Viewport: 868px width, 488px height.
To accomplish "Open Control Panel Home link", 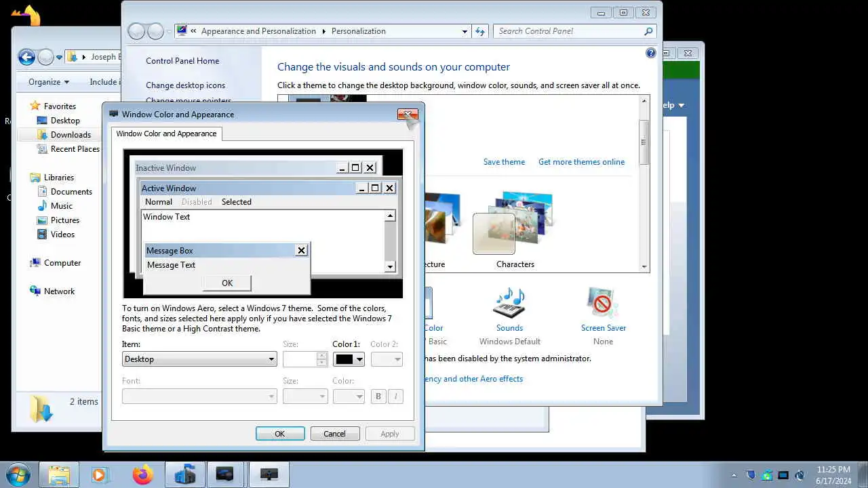I will 182,61.
